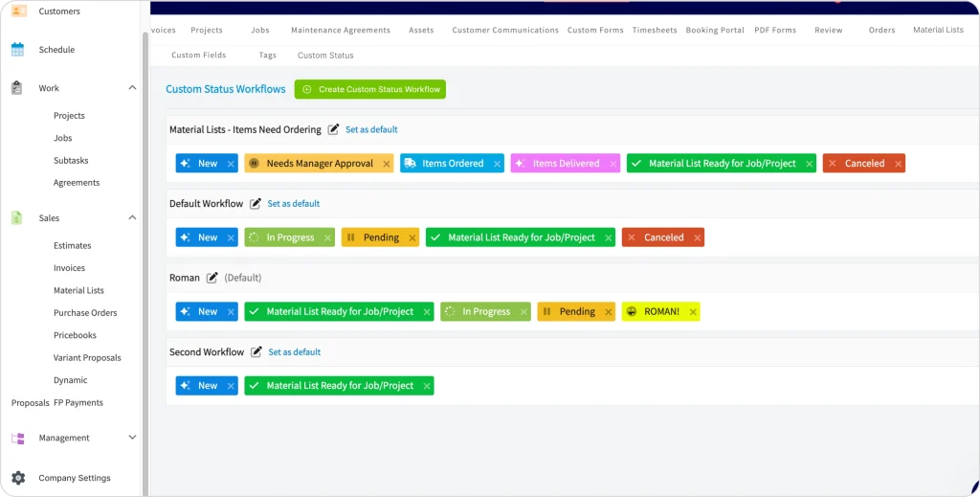Switch to Custom Fields sub-tab

click(x=199, y=55)
